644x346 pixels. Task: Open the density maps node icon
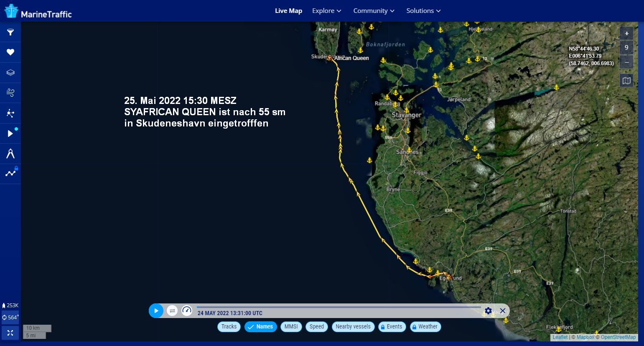(10, 113)
